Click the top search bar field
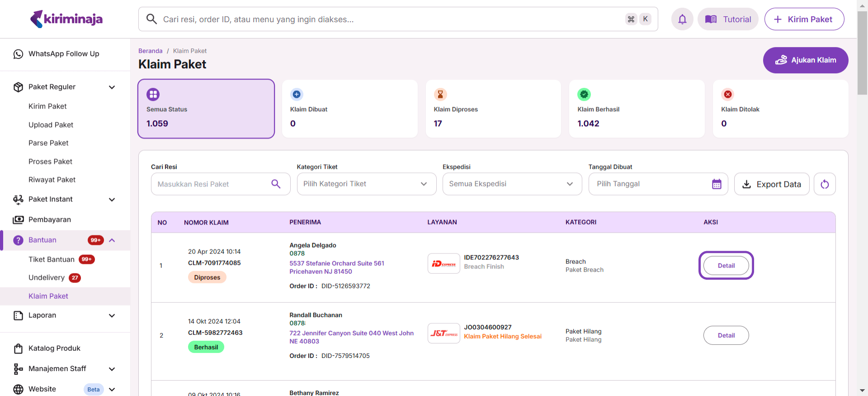Viewport: 868px width, 396px height. click(x=389, y=19)
